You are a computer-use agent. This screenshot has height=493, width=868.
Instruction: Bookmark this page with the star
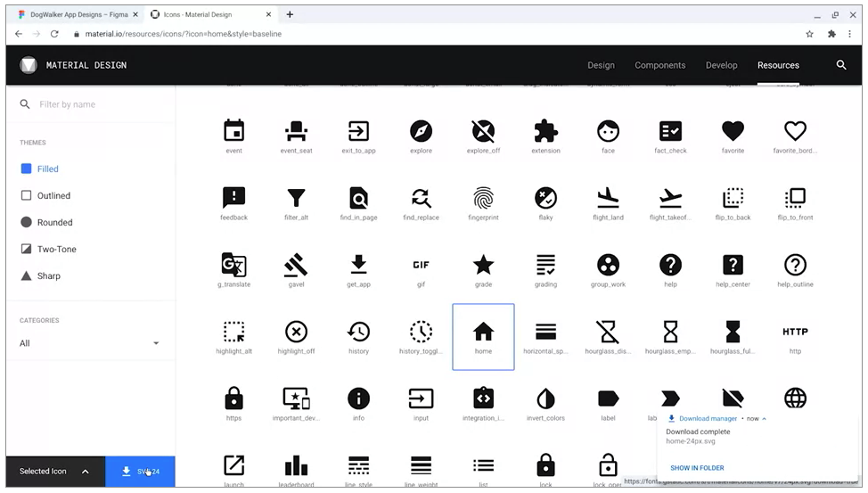pyautogui.click(x=809, y=34)
